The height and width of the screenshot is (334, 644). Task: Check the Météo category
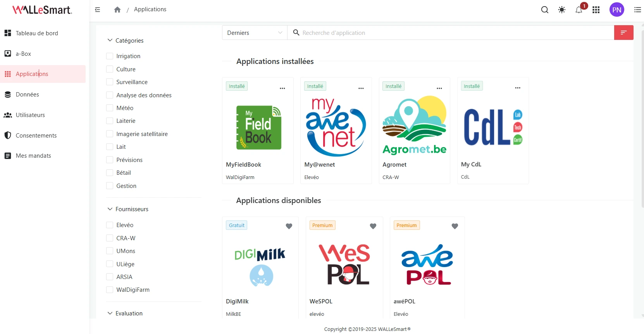coord(110,108)
